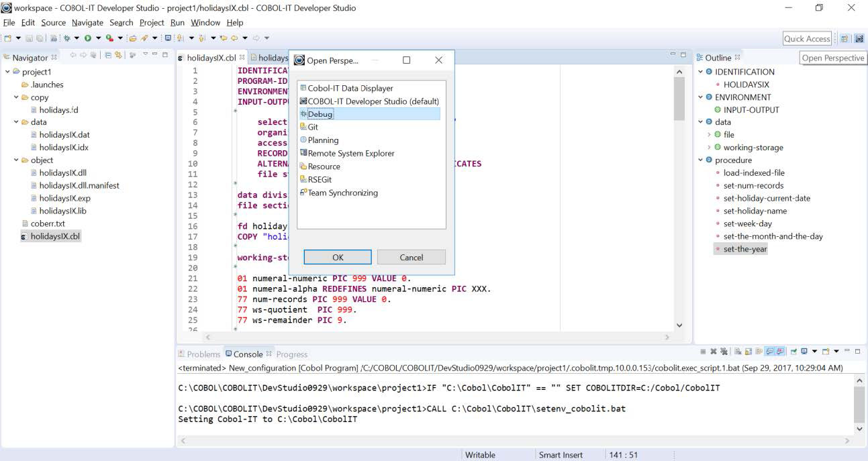Click the Quick Access search field
Screen dimensions: 868x461
tap(807, 39)
